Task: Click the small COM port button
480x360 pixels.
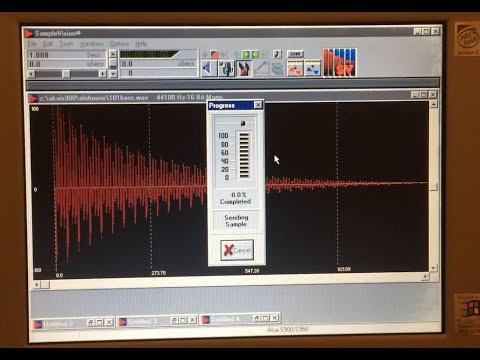Action: click(x=295, y=54)
